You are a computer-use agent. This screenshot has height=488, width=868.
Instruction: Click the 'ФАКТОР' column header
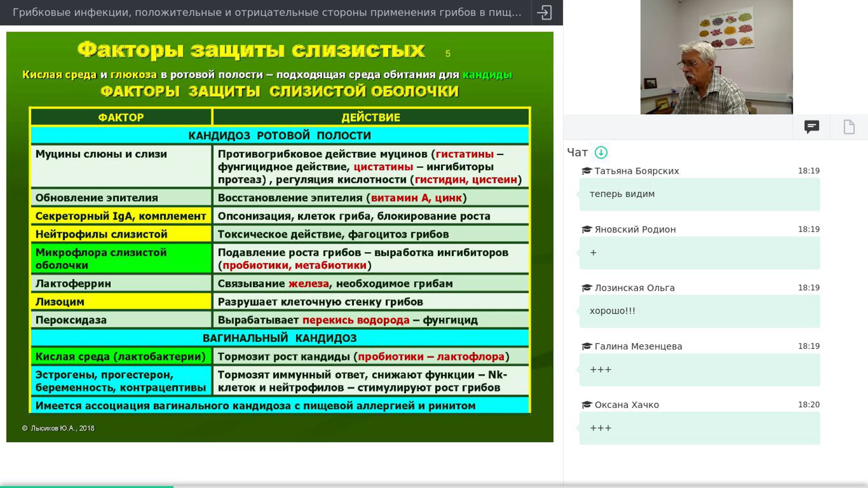[121, 117]
